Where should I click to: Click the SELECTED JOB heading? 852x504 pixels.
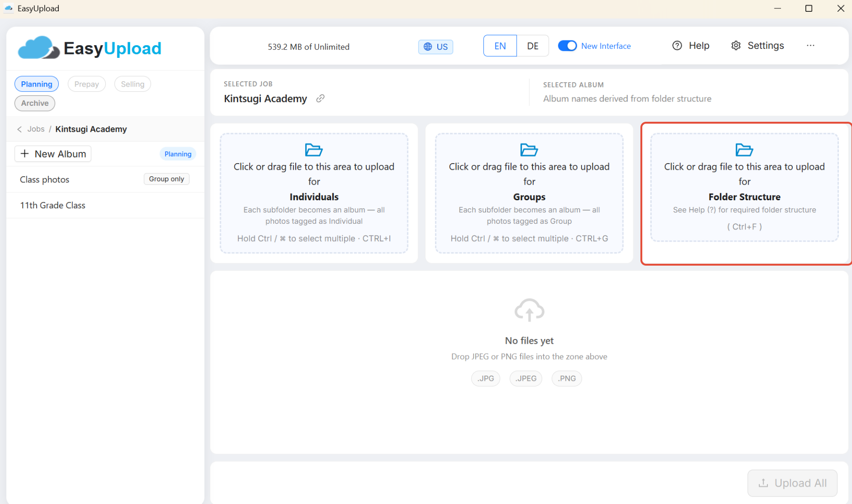pyautogui.click(x=248, y=84)
